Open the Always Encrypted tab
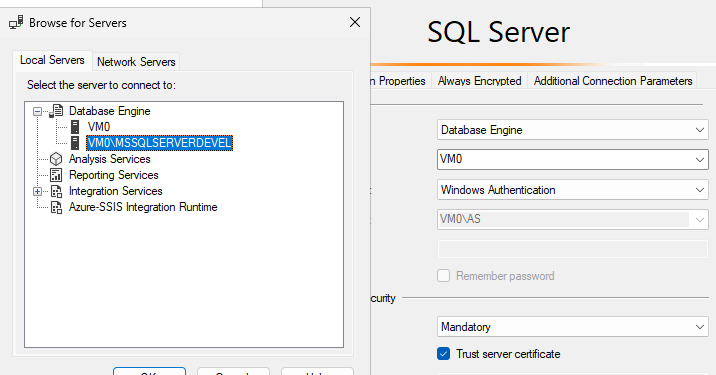Image resolution: width=716 pixels, height=375 pixels. click(x=479, y=81)
